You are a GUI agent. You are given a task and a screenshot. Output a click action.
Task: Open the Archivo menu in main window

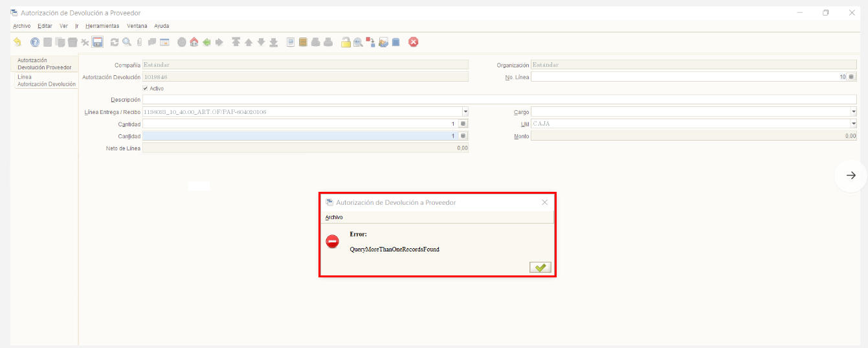click(x=21, y=26)
